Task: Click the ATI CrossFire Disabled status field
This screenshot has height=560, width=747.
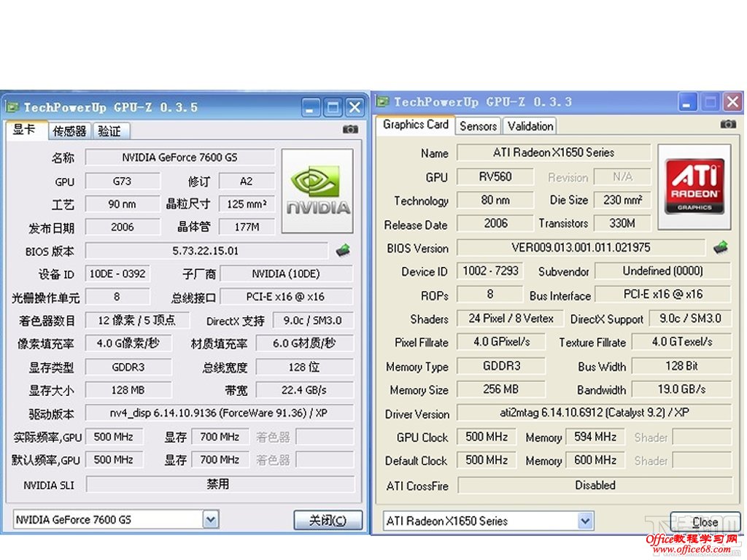Action: [595, 485]
